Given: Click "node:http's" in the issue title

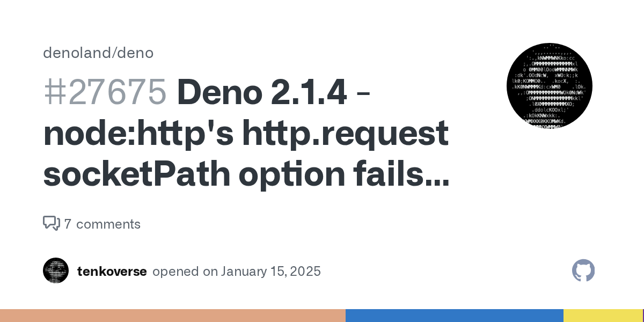Looking at the screenshot, I should 138,133.
